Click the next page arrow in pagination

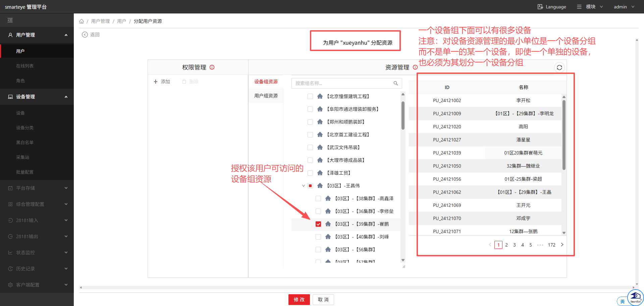[x=562, y=245]
